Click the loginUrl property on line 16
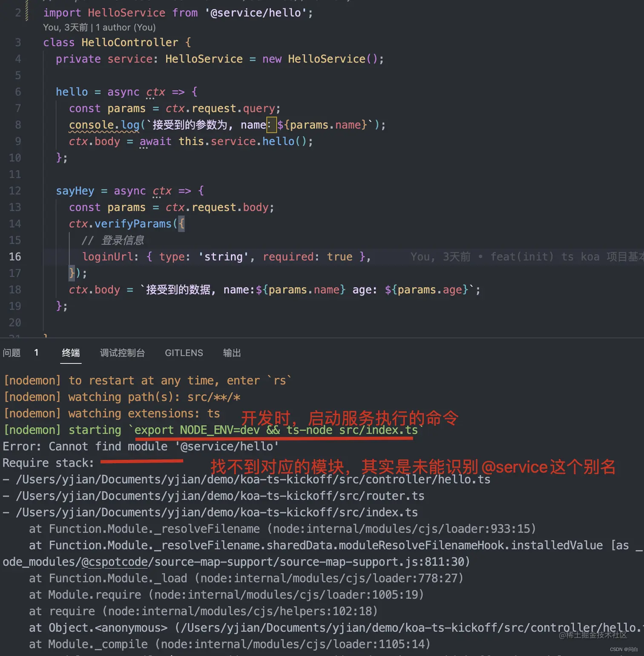Screen dimensions: 644x656 [109, 257]
